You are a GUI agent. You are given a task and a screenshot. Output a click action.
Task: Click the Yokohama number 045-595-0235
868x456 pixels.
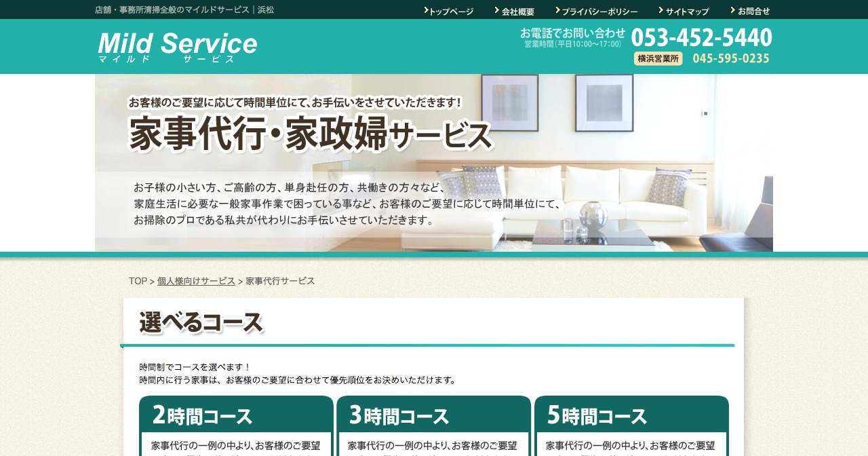[731, 59]
